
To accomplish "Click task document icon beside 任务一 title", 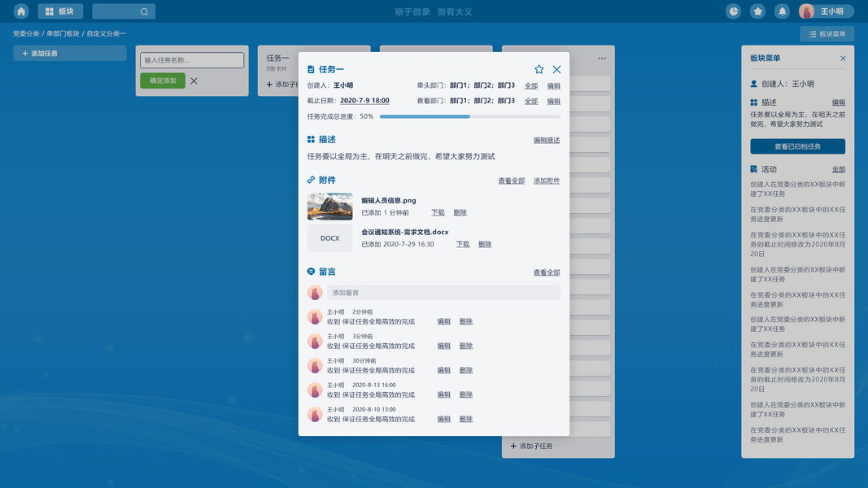I will (311, 69).
